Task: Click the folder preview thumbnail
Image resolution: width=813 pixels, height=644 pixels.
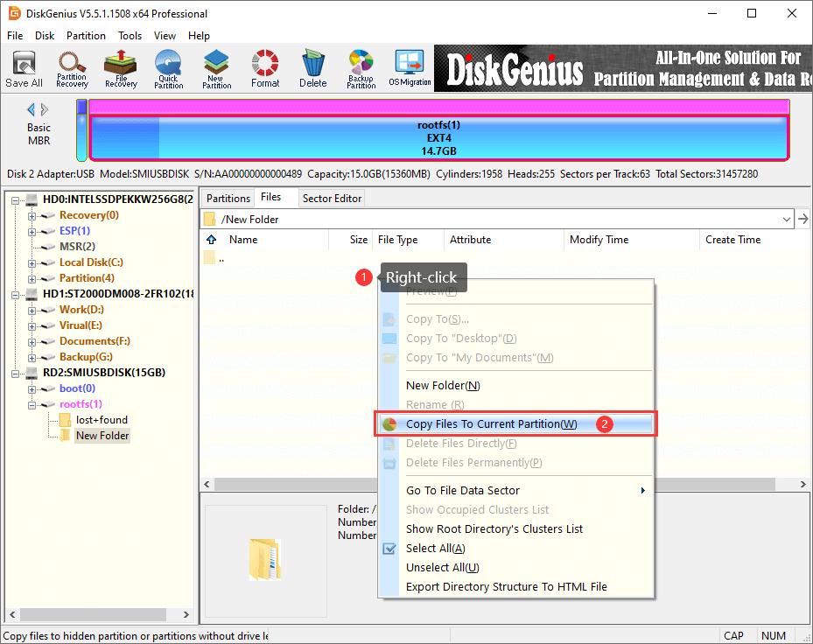Action: (265, 559)
